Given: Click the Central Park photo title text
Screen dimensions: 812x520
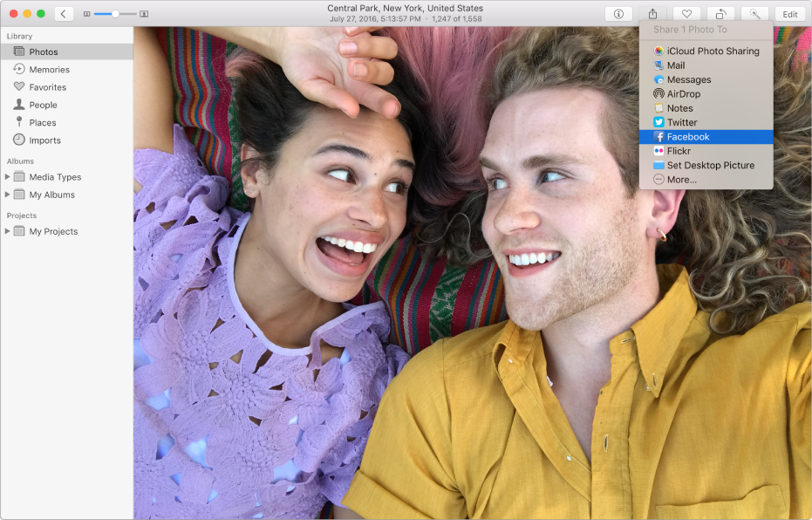Looking at the screenshot, I should [x=405, y=8].
